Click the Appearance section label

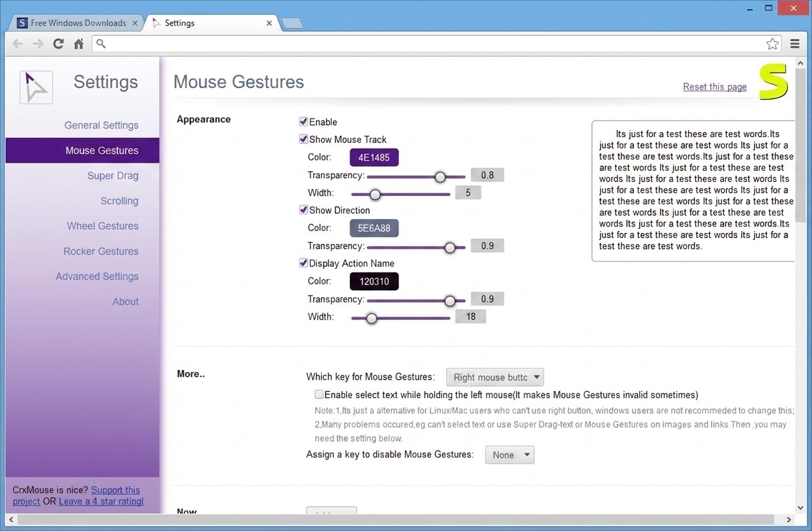(203, 119)
